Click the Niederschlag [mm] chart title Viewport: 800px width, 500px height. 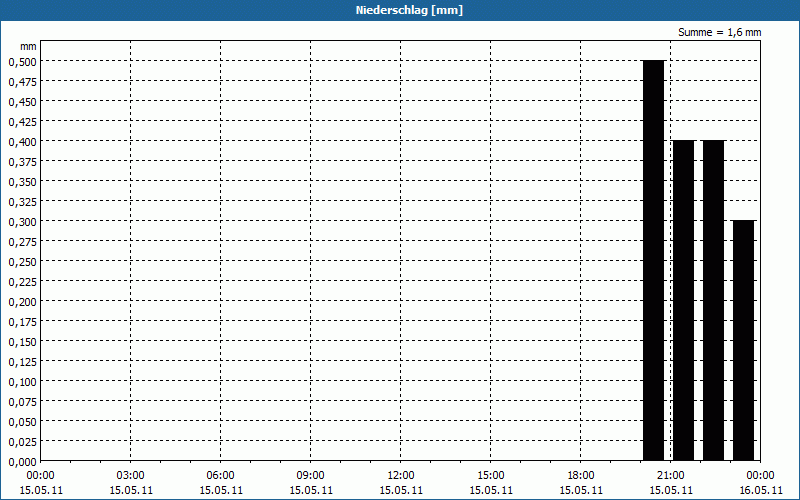[409, 10]
